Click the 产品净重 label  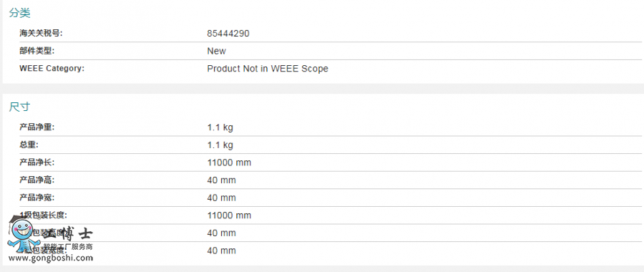click(37, 127)
